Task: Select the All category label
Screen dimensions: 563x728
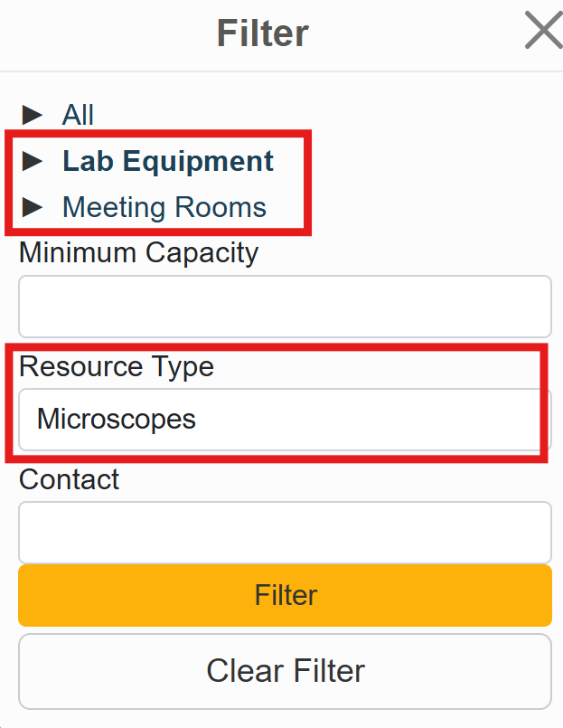Action: click(x=78, y=115)
